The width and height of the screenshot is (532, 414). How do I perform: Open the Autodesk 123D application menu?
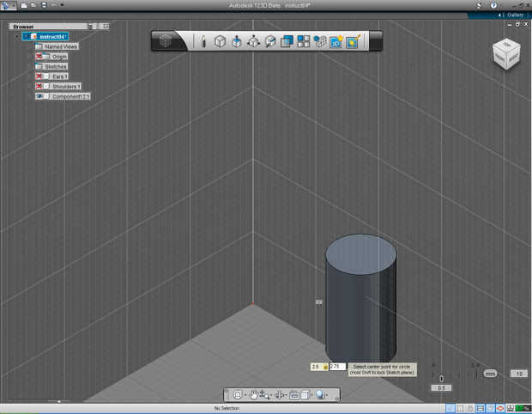point(7,5)
